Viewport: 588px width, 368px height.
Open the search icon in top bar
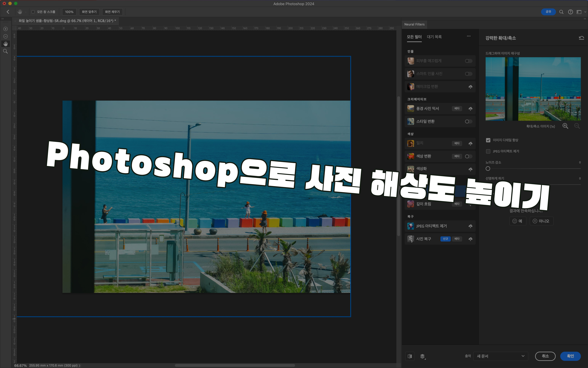(x=562, y=12)
